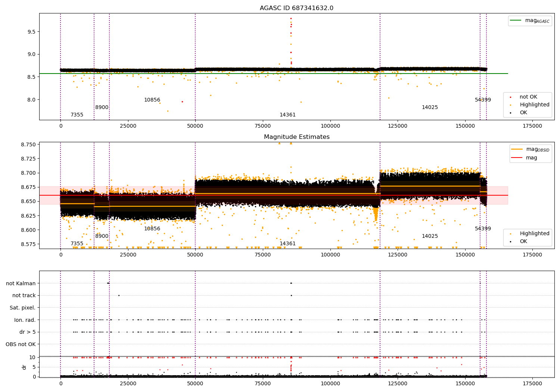560x392 pixels.
Task: Click the 'Sat. pixel.' axis label
Action: point(22,308)
